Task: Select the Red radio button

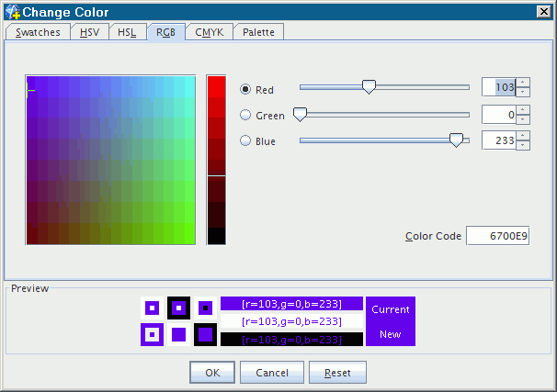Action: 245,89
